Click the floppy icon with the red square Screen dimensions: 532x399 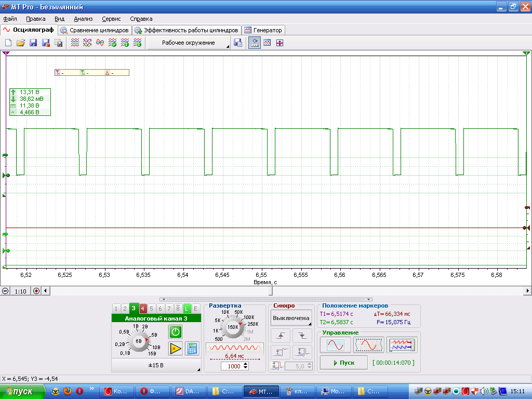46,43
